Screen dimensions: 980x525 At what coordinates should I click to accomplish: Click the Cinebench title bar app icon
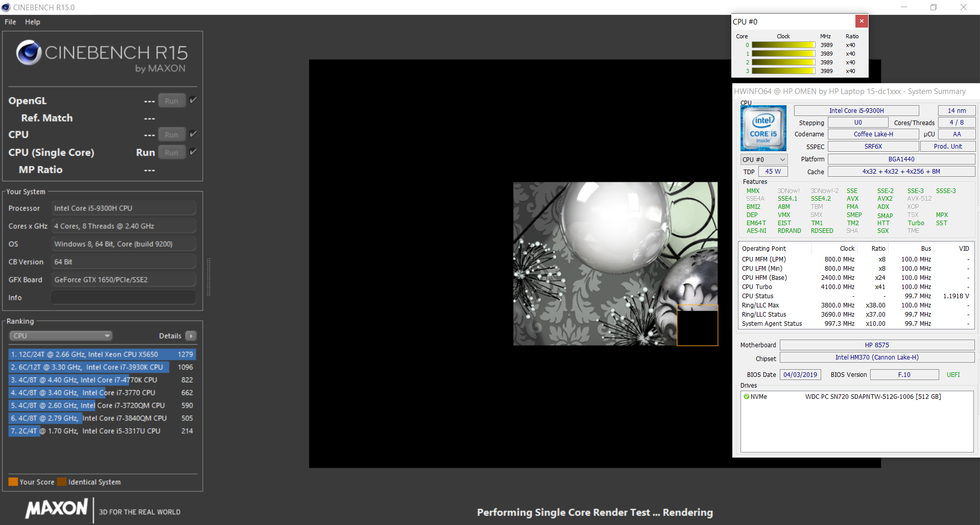point(6,7)
